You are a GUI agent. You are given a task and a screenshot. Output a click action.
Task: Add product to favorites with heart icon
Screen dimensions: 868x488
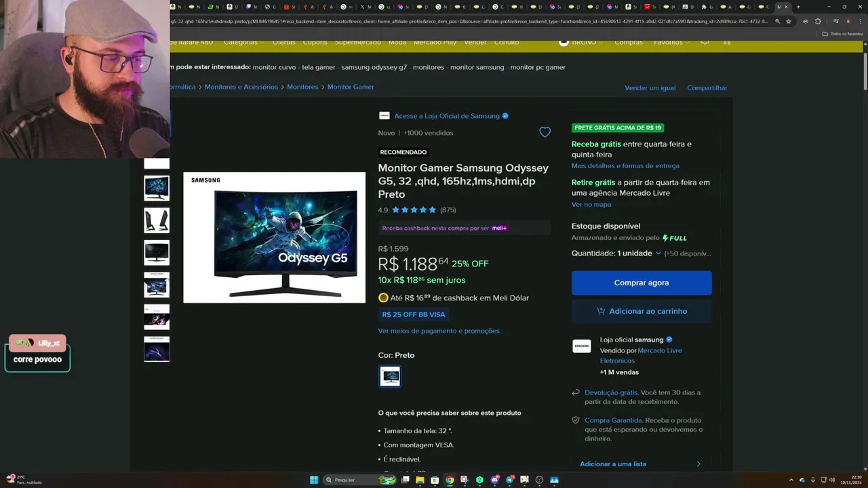[545, 132]
